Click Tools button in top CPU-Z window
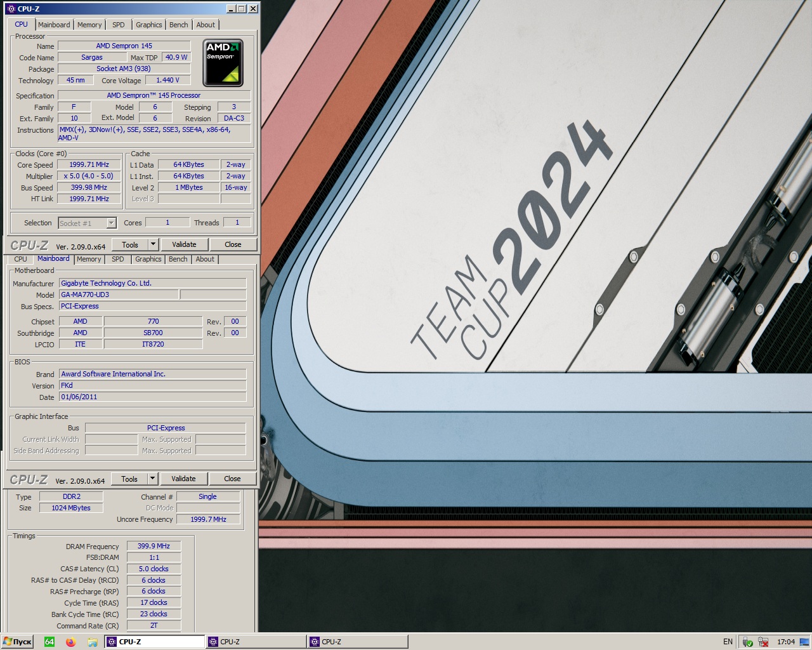812x650 pixels. tap(130, 244)
